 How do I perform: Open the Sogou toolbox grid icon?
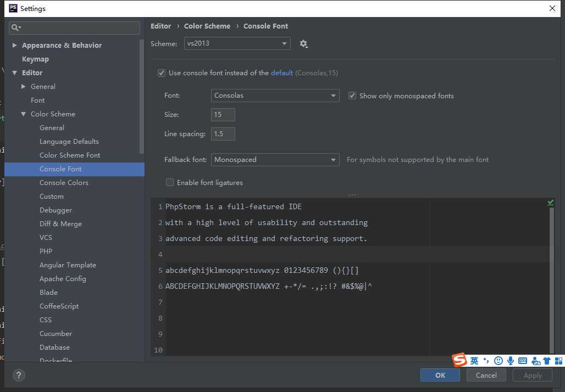(x=558, y=361)
